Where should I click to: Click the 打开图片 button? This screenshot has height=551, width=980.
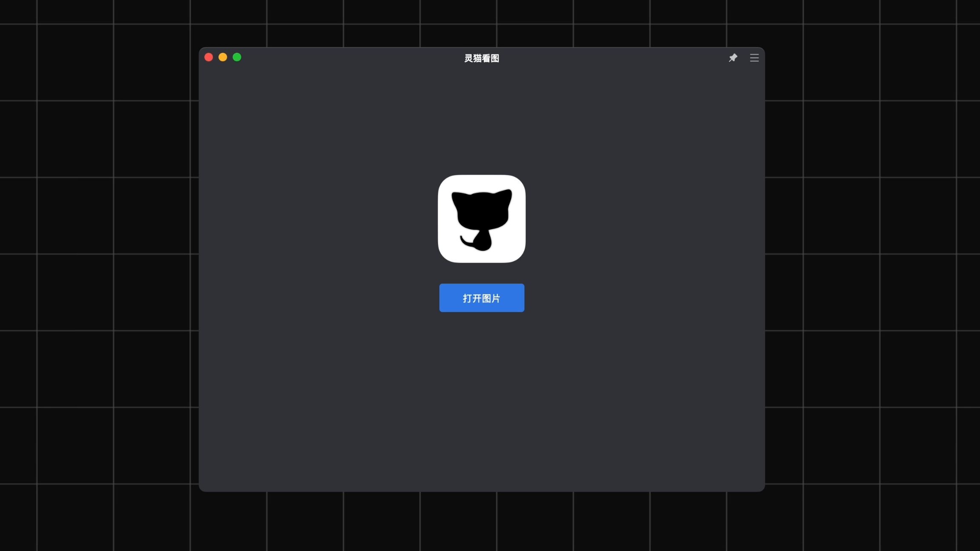481,298
